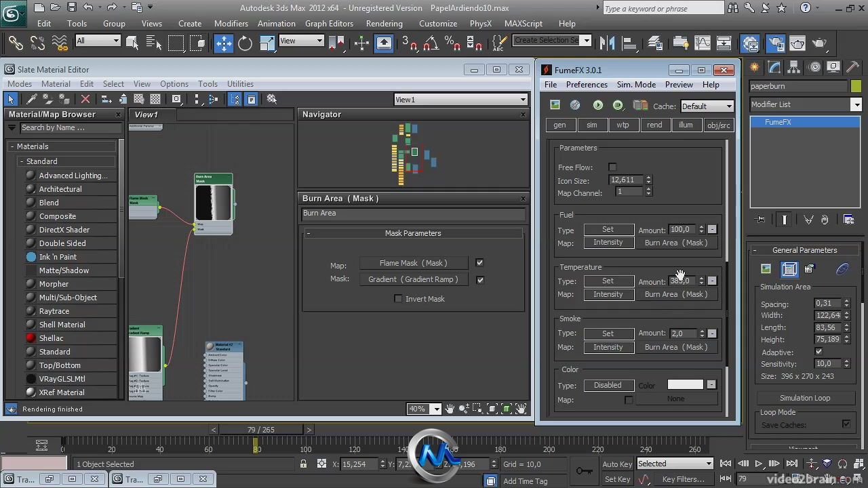Open the Create command panel tab
This screenshot has height=488, width=868.
coord(755,67)
